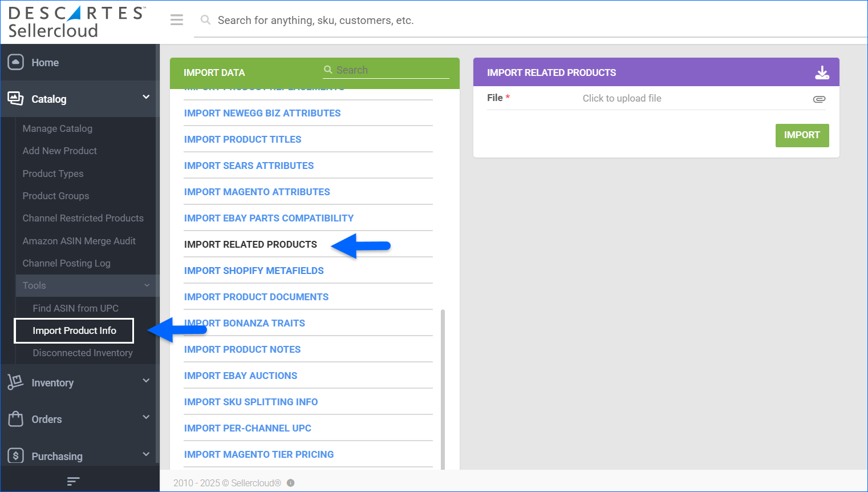Image resolution: width=868 pixels, height=492 pixels.
Task: Expand the Orders menu chevron
Action: point(146,417)
